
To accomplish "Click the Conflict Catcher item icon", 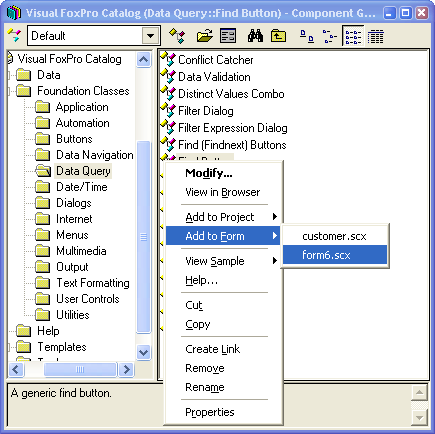I will coord(168,60).
